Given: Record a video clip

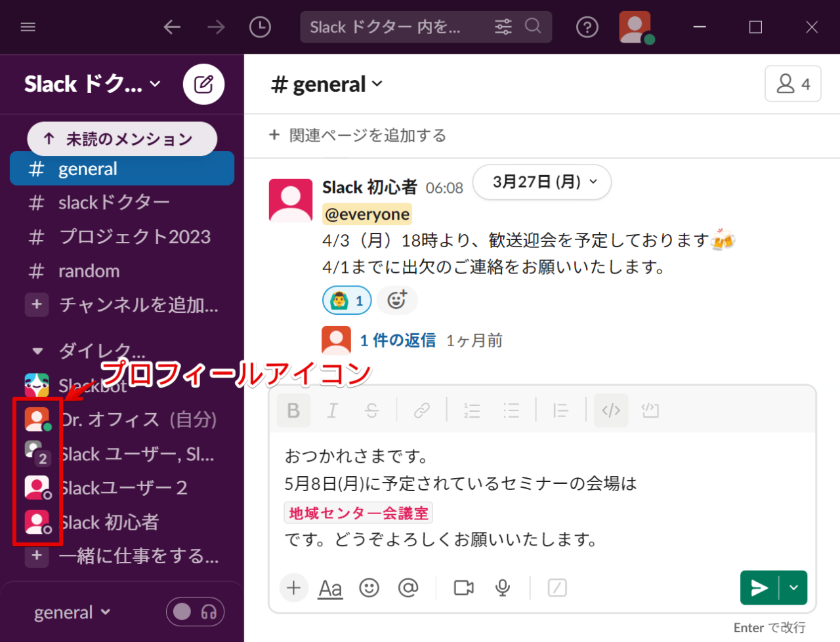Looking at the screenshot, I should point(464,588).
